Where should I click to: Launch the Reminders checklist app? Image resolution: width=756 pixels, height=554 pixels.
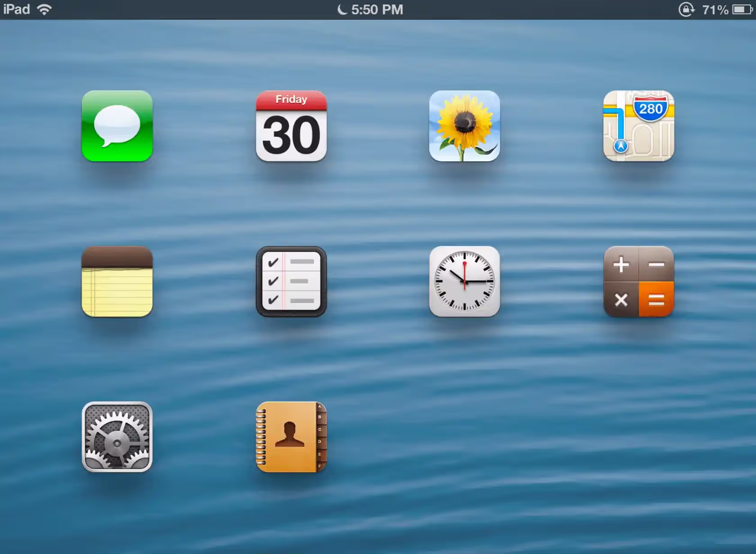click(291, 282)
